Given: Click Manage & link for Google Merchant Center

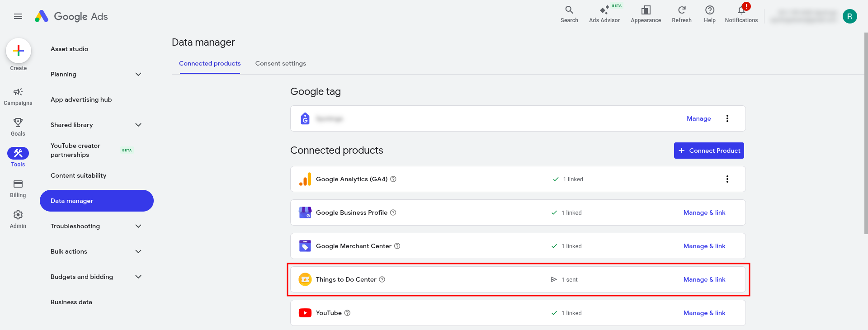Looking at the screenshot, I should [x=704, y=246].
